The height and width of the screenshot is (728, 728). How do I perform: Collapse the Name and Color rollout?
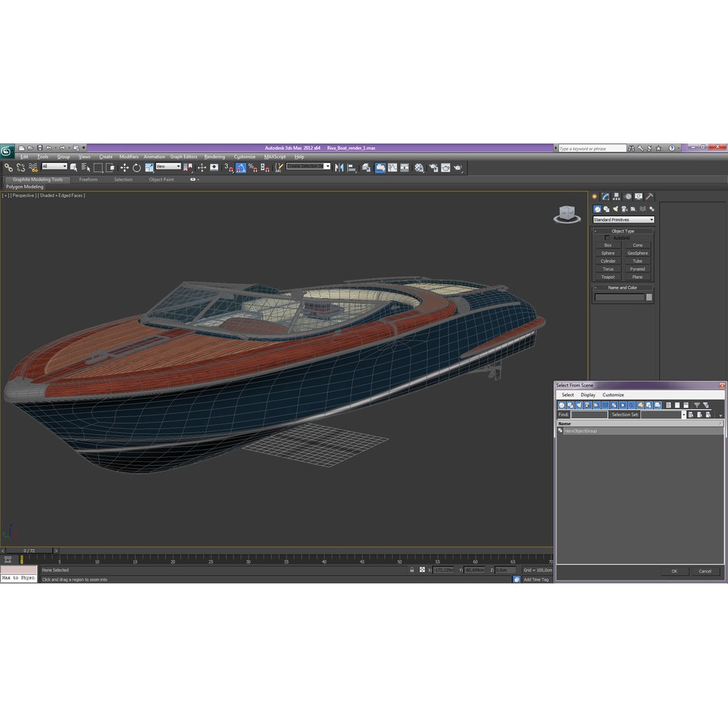623,287
